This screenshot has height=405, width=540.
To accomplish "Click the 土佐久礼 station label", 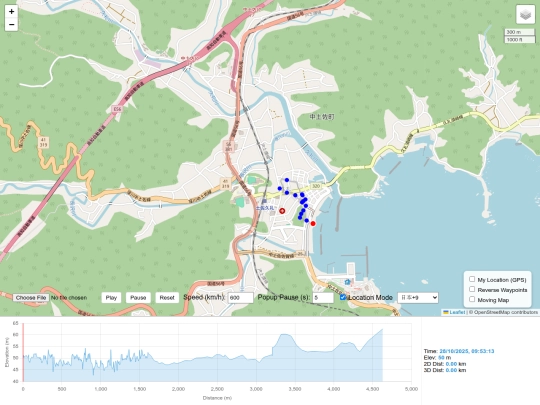I will (x=264, y=208).
